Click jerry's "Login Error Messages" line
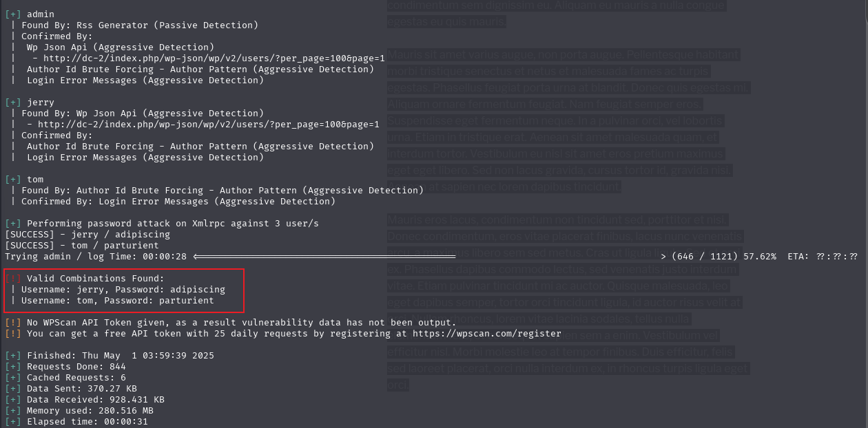The width and height of the screenshot is (868, 428). 145,158
